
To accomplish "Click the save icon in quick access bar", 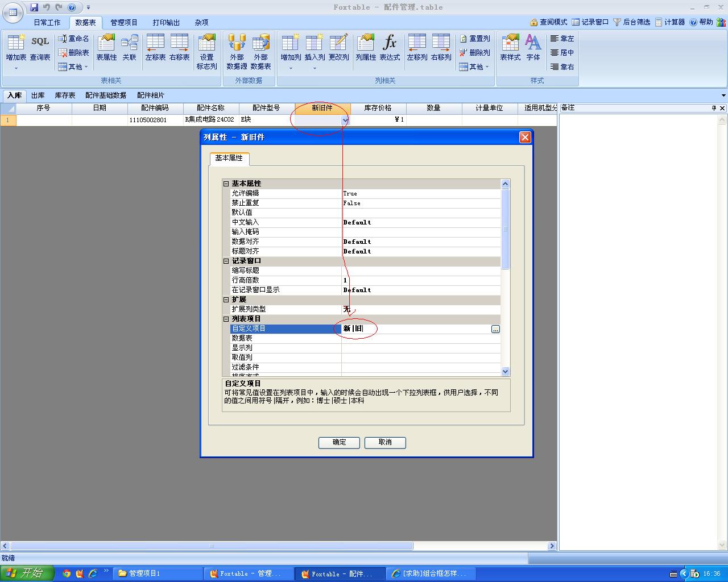I will (34, 7).
